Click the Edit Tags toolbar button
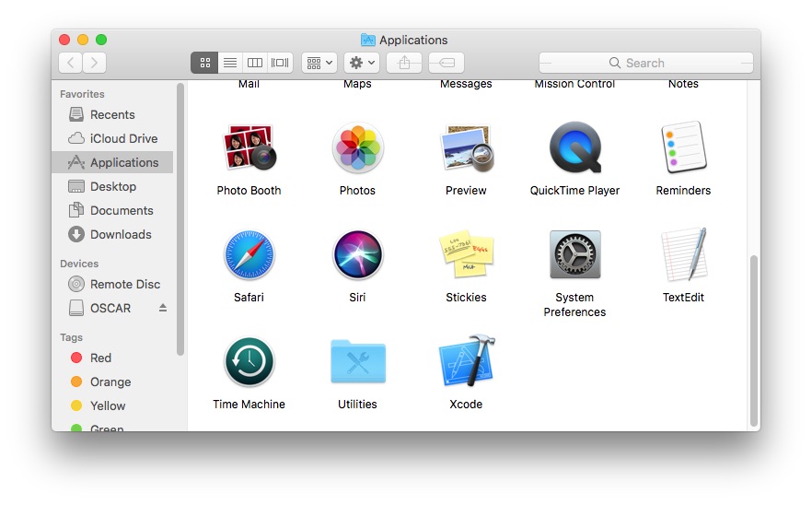812x505 pixels. tap(447, 63)
